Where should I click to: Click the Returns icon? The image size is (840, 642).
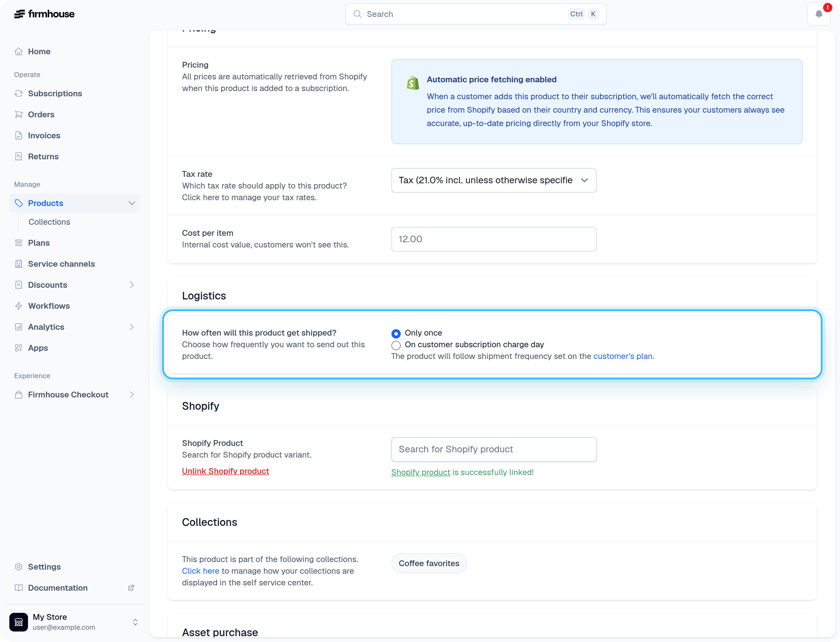point(18,156)
